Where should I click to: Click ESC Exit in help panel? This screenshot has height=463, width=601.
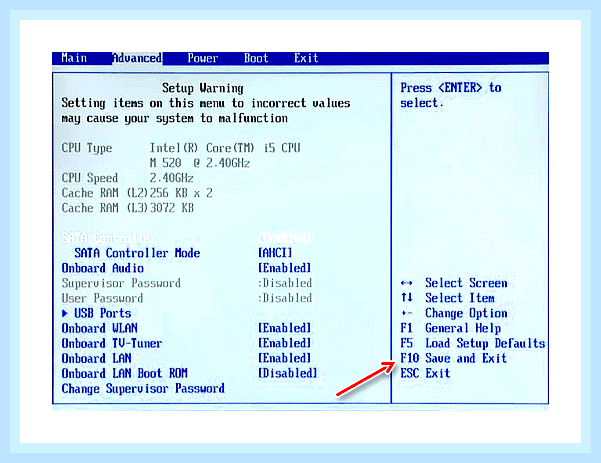[x=425, y=373]
